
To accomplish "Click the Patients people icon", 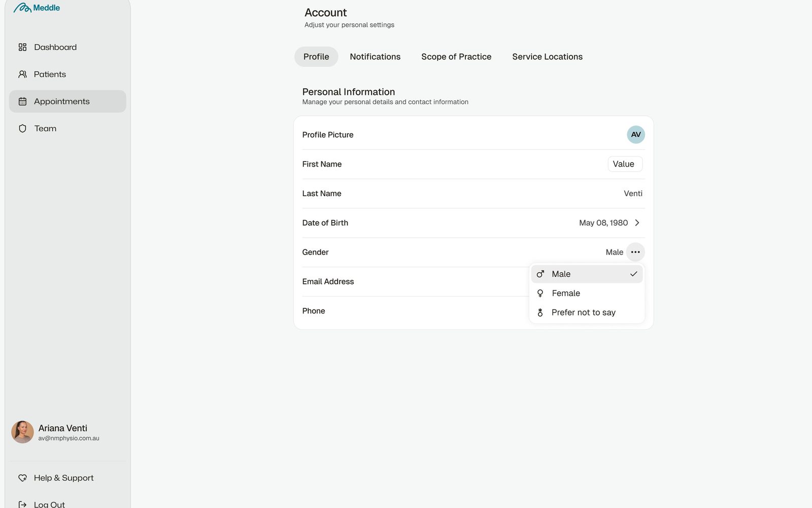I will [x=22, y=74].
